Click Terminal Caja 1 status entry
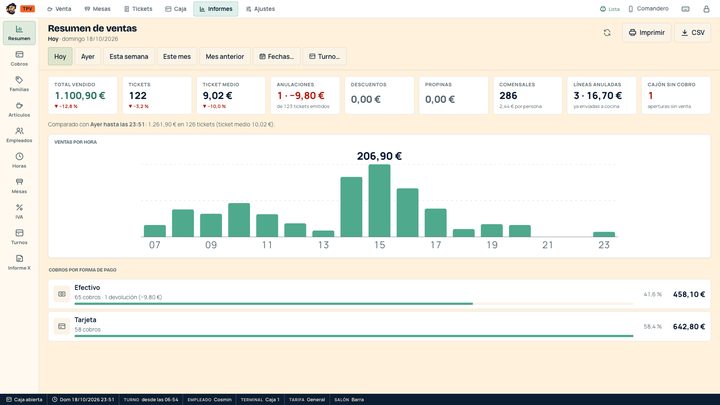This screenshot has width=720, height=405. (x=260, y=399)
